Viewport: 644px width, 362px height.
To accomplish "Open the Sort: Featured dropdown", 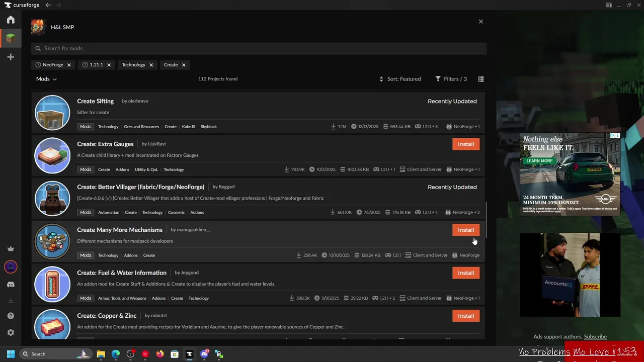I will click(x=400, y=79).
